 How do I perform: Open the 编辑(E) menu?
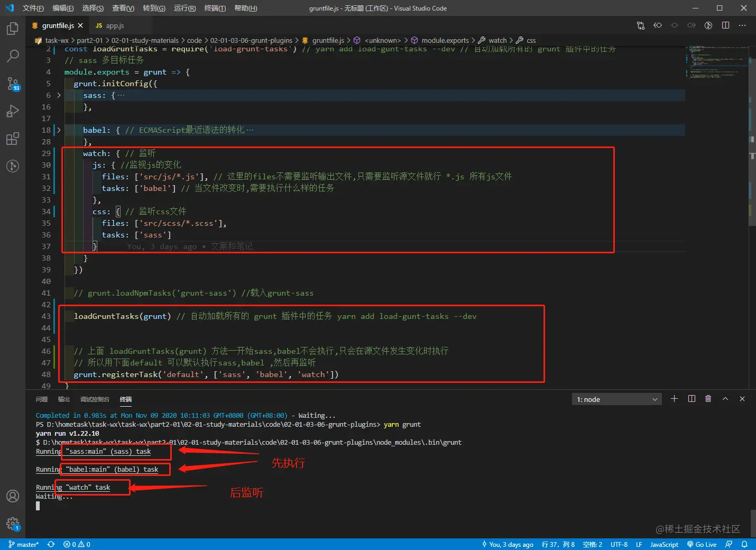tap(63, 8)
